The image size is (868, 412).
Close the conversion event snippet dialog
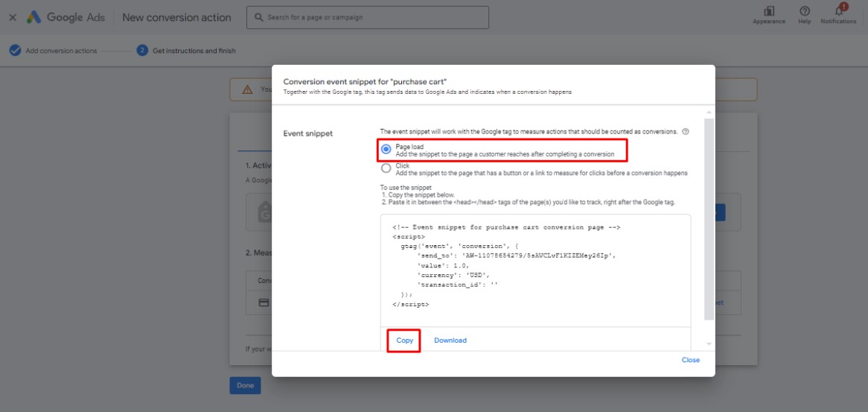tap(690, 360)
